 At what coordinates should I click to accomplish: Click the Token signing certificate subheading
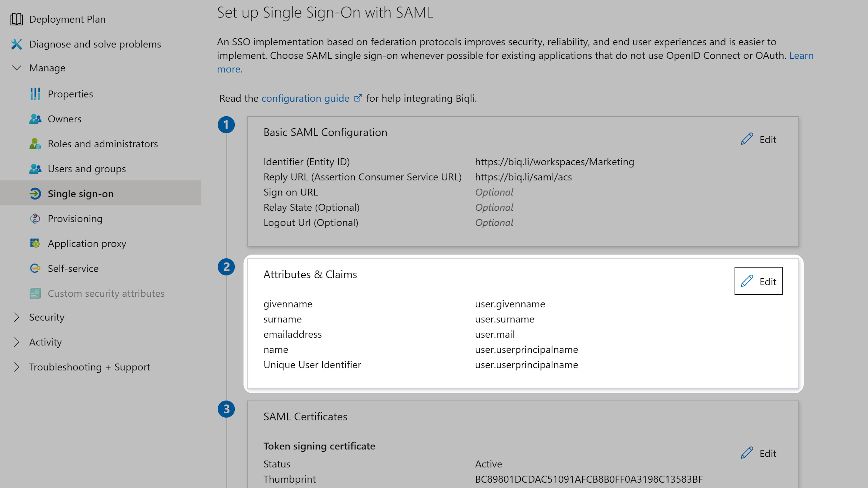point(319,446)
